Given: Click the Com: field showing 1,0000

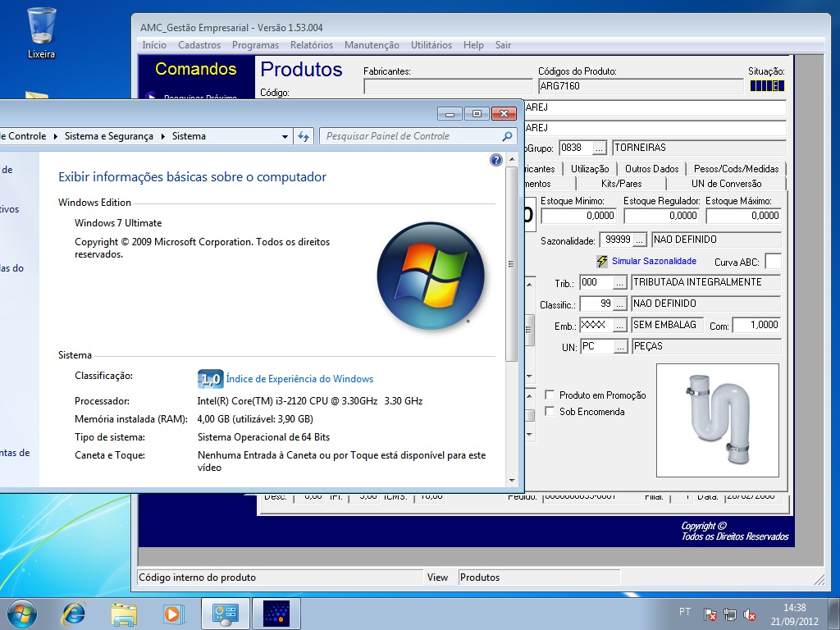Looking at the screenshot, I should (756, 325).
